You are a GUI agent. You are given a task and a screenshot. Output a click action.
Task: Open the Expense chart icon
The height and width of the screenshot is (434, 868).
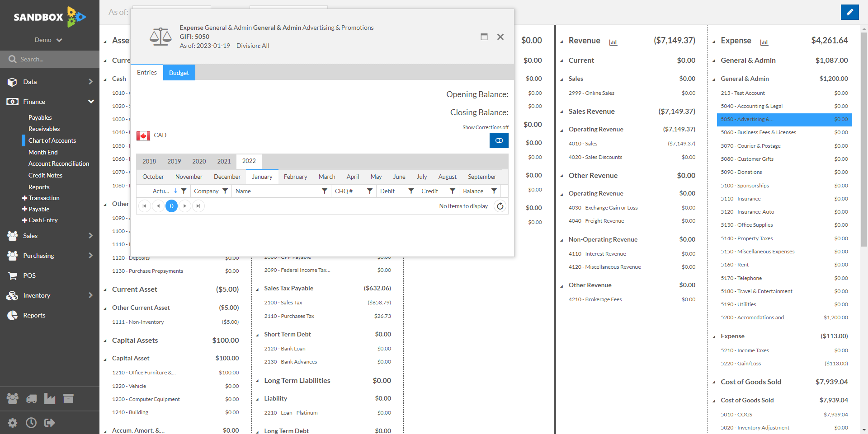pos(764,42)
